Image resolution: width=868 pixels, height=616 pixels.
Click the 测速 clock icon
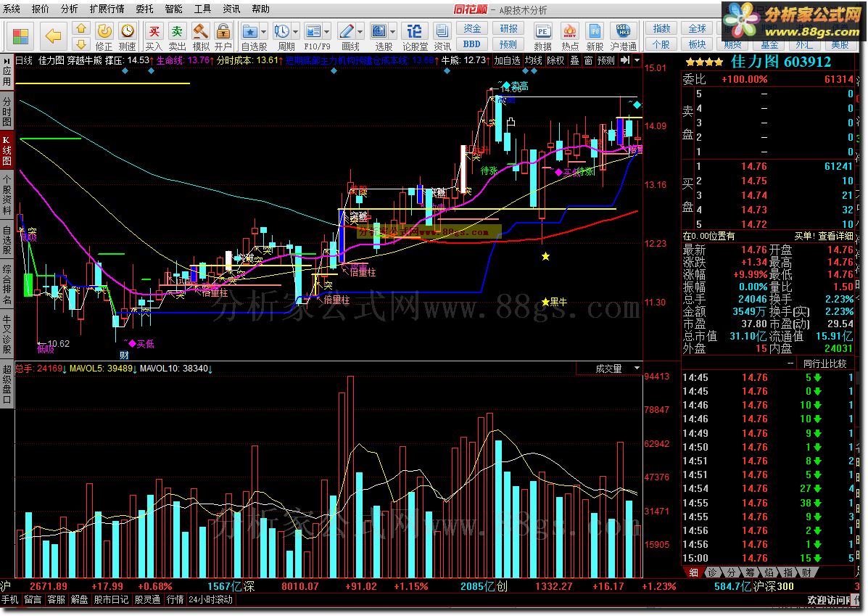[128, 31]
